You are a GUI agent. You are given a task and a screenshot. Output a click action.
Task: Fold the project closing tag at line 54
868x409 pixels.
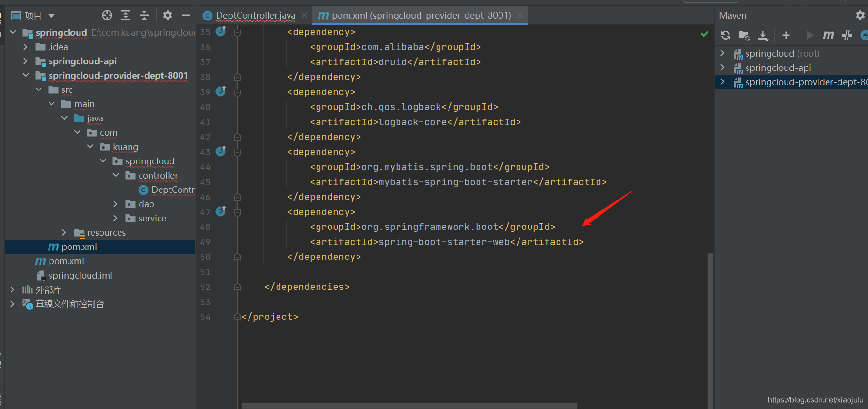[238, 317]
